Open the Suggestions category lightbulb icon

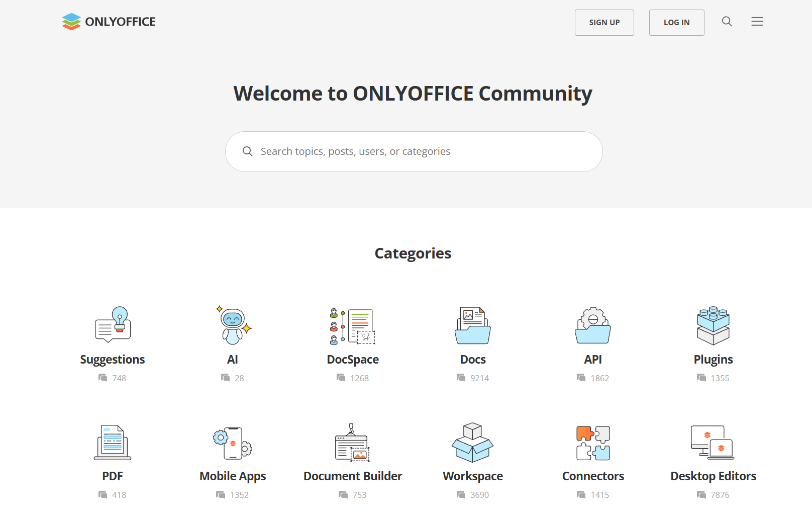click(113, 325)
